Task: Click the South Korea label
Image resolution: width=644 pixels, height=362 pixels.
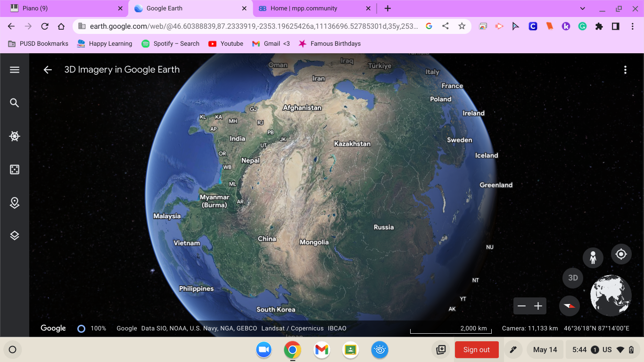Action: click(276, 310)
